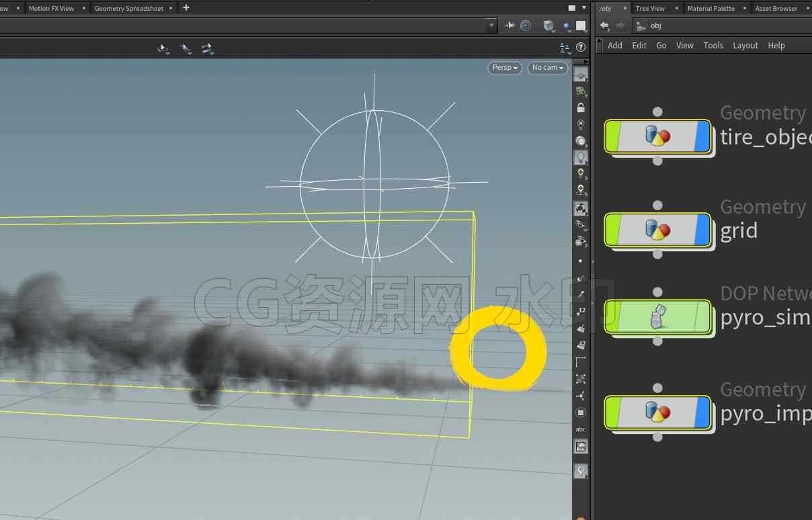Screen dimensions: 812x520
Task: Click the circular target icon beside the pin
Action: pos(526,26)
